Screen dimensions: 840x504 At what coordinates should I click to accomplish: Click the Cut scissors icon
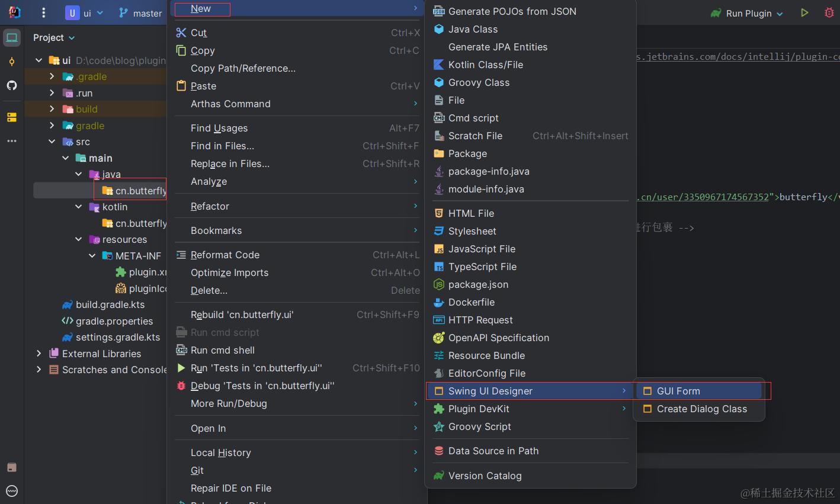click(181, 33)
